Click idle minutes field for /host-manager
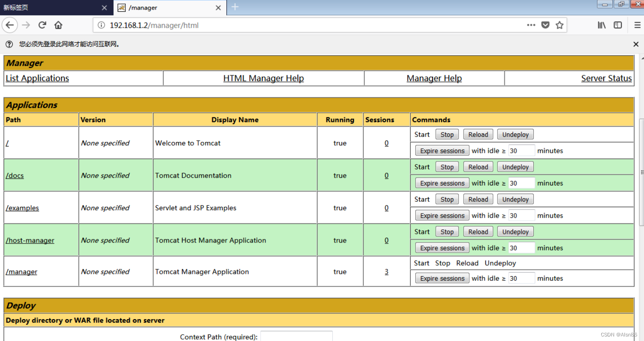Screen dimensions: 644x341 click(521, 248)
